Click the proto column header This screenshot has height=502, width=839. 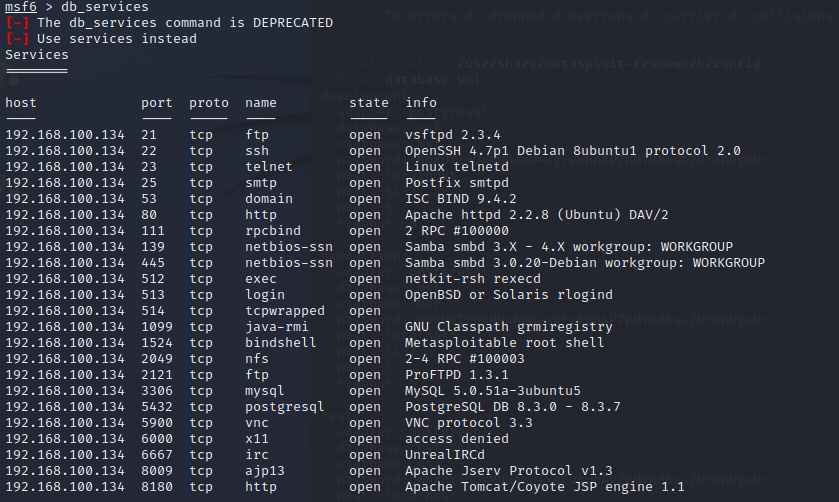click(209, 103)
